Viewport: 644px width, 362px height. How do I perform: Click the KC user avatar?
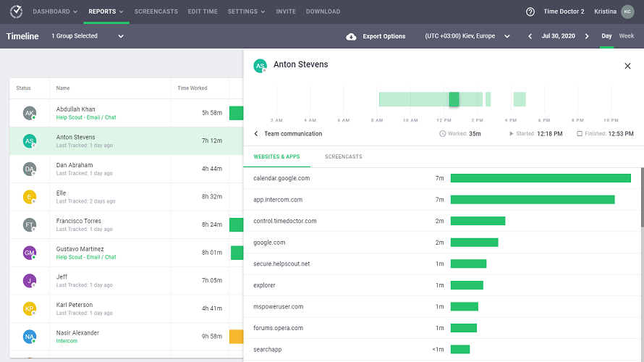click(627, 12)
